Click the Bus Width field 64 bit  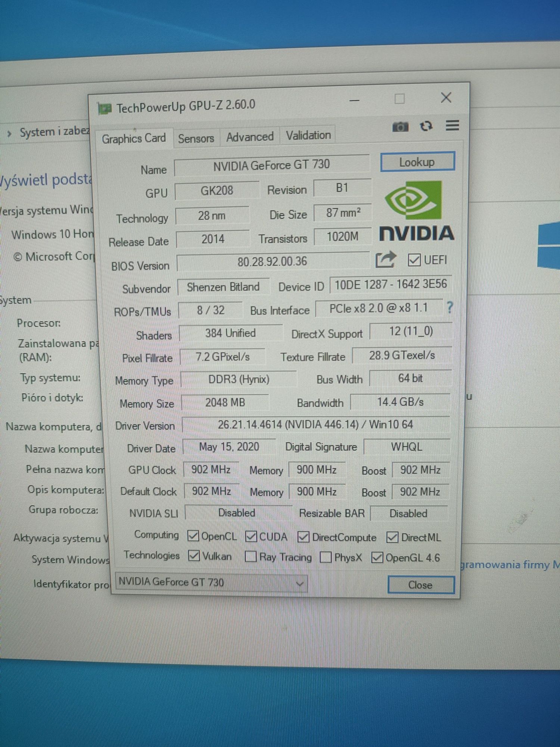(410, 378)
